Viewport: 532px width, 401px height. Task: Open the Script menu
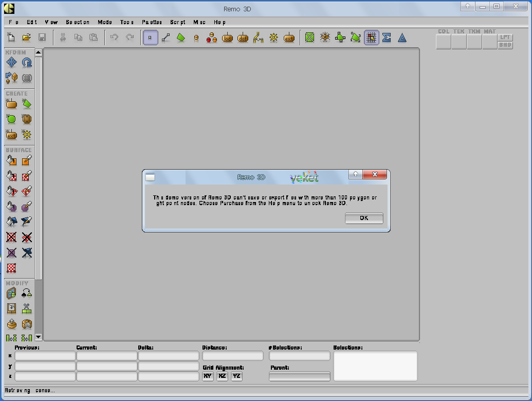[177, 22]
